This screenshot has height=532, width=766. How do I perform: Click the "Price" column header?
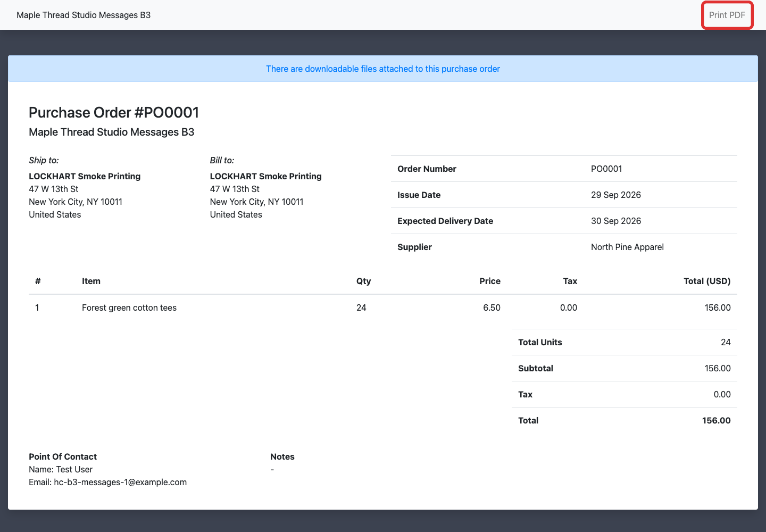[x=490, y=281]
